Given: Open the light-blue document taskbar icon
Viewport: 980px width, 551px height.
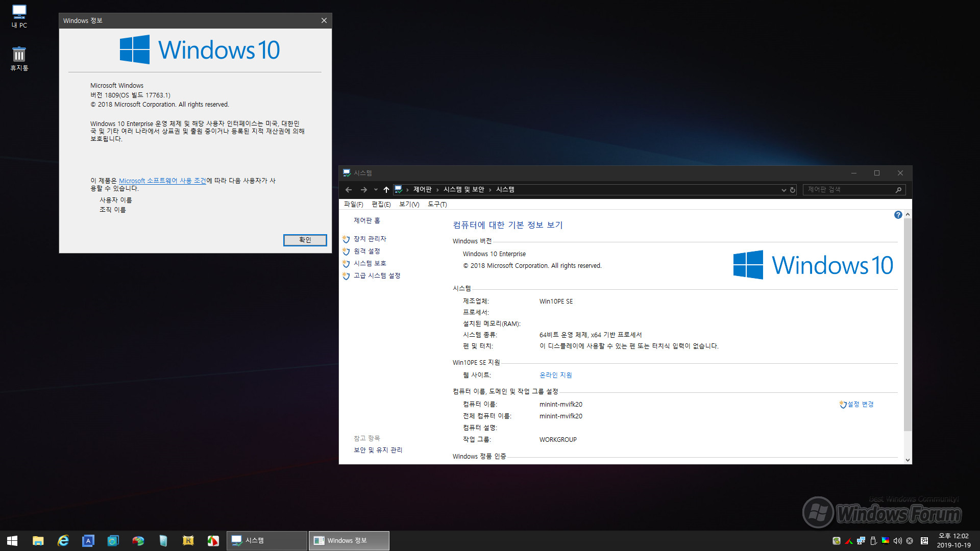Looking at the screenshot, I should [163, 540].
